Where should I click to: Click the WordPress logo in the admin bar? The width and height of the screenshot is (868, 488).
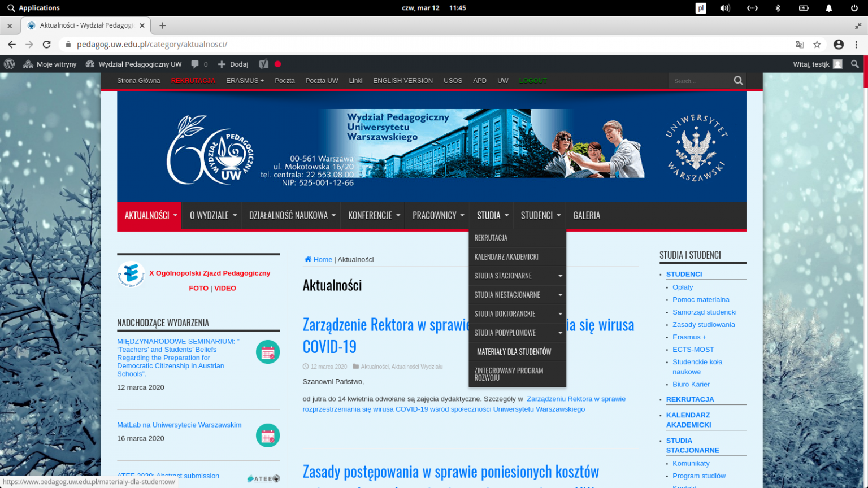point(9,64)
